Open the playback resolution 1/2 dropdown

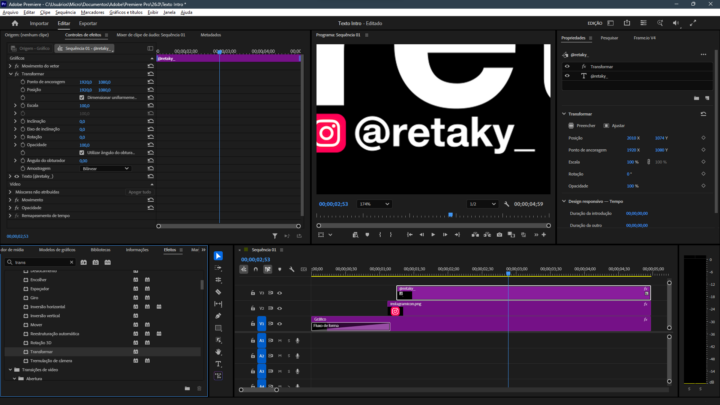coord(482,204)
